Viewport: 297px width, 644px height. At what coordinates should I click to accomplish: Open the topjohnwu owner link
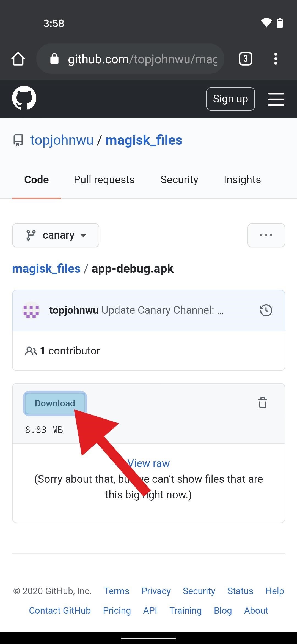tap(62, 140)
